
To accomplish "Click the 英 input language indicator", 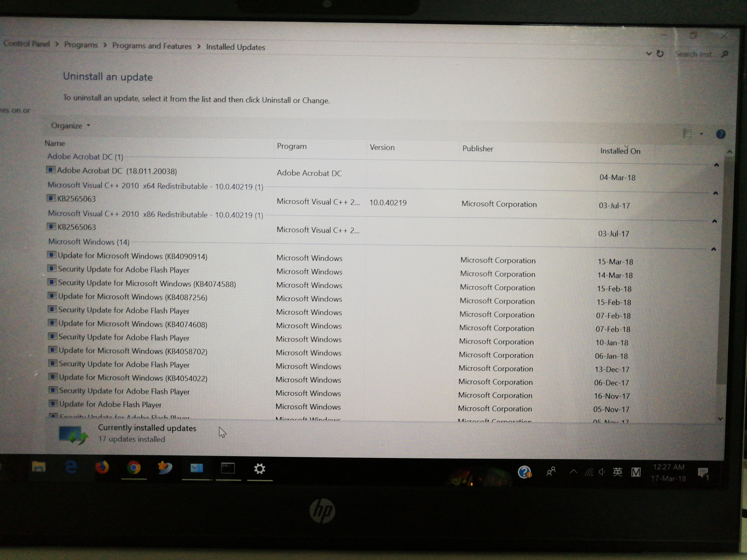I will tap(617, 472).
